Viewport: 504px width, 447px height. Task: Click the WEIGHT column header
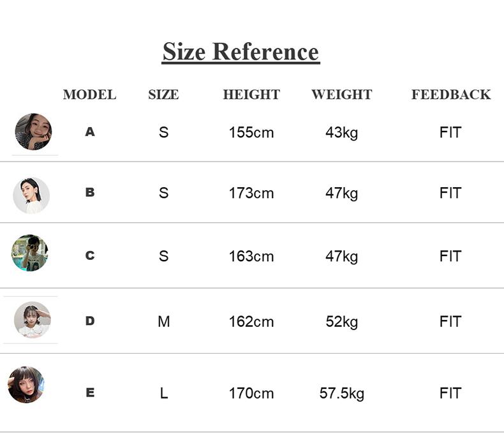pos(341,95)
